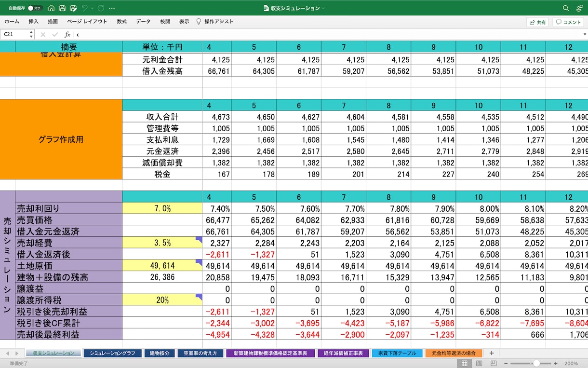The image size is (588, 368).
Task: Open the more commands ellipsis
Action: click(112, 8)
